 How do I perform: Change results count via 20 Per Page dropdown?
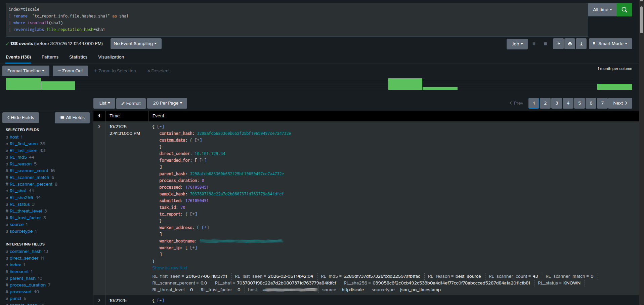(x=167, y=103)
